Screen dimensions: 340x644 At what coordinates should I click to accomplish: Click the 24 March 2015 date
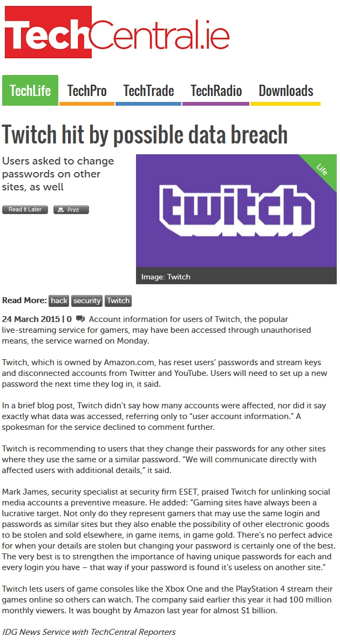pyautogui.click(x=31, y=319)
